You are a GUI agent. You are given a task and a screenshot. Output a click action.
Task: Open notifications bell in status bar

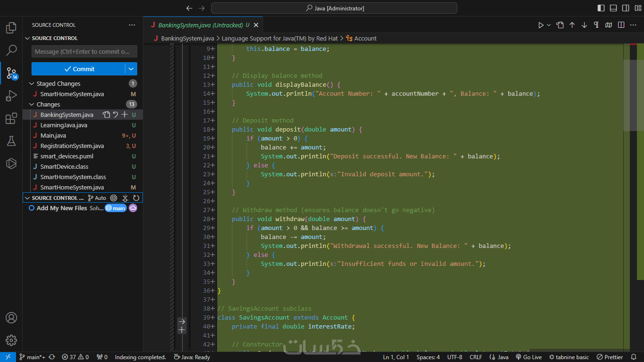[x=635, y=357]
